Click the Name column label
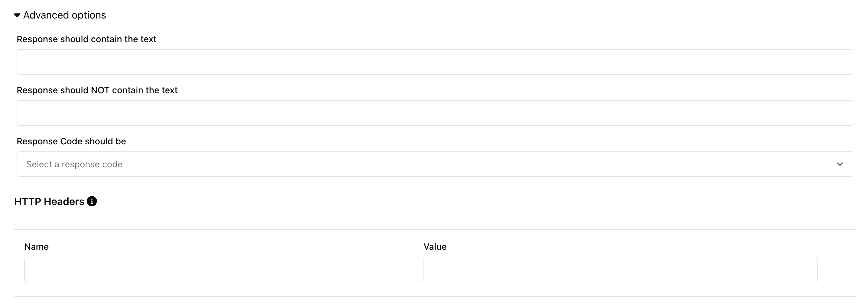 pos(36,246)
